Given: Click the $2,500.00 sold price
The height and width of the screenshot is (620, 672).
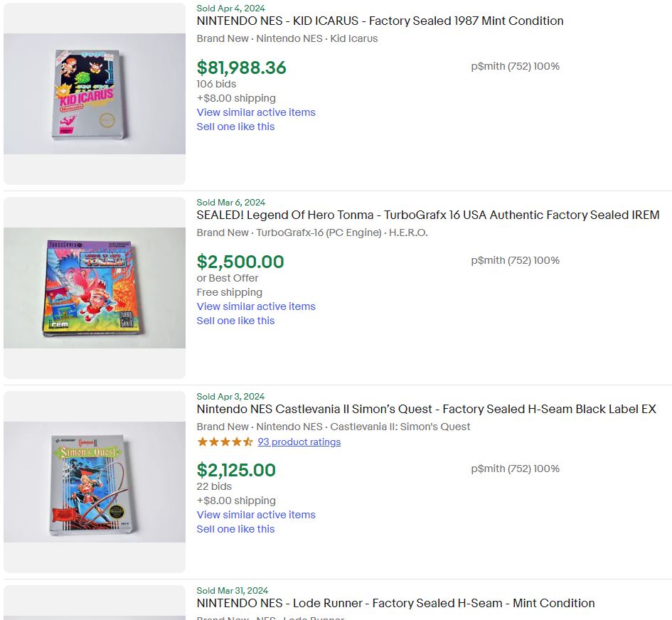Looking at the screenshot, I should [x=240, y=262].
